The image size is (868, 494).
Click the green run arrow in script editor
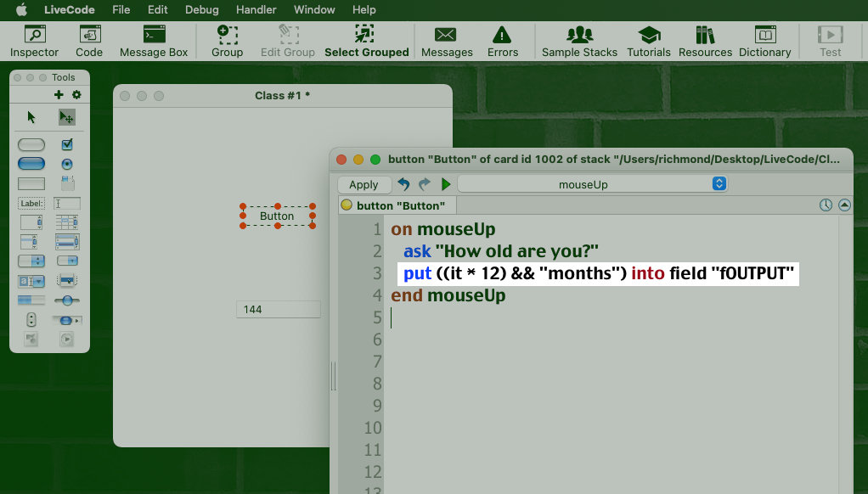tap(446, 184)
